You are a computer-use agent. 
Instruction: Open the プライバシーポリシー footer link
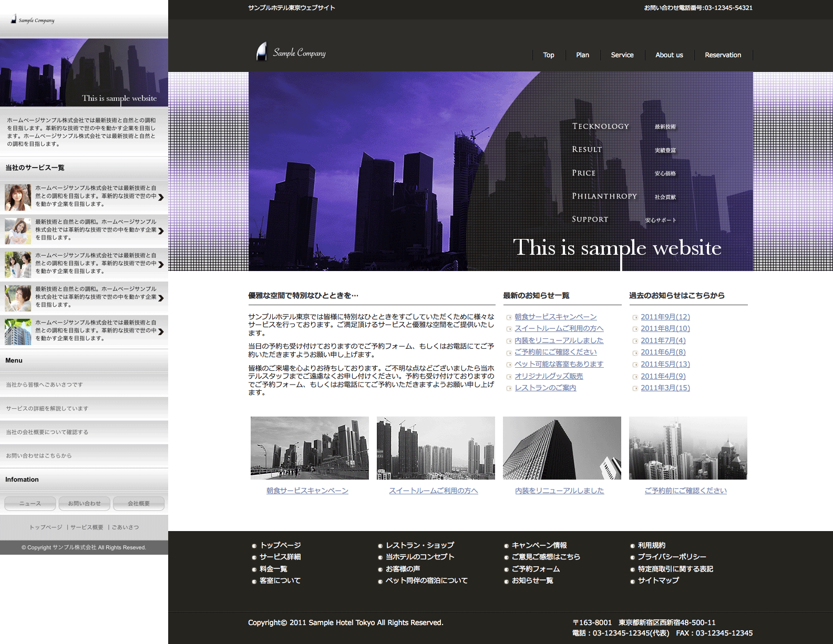pyautogui.click(x=672, y=557)
